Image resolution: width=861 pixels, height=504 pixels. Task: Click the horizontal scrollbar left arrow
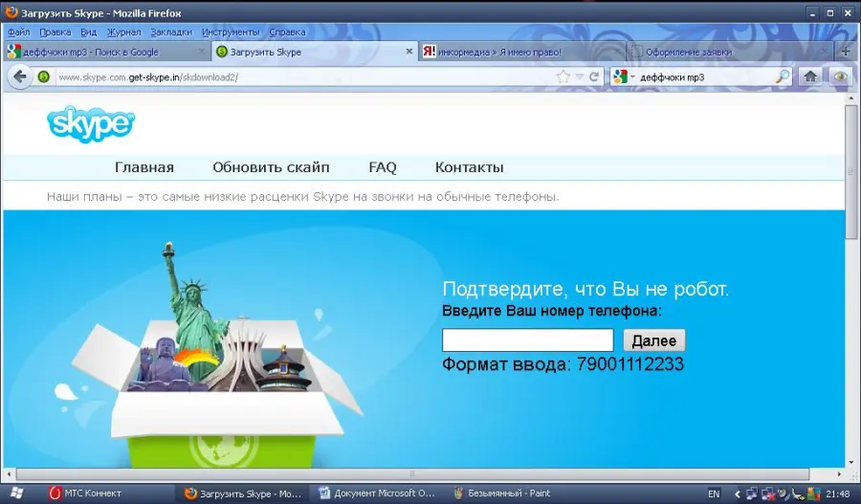point(9,473)
